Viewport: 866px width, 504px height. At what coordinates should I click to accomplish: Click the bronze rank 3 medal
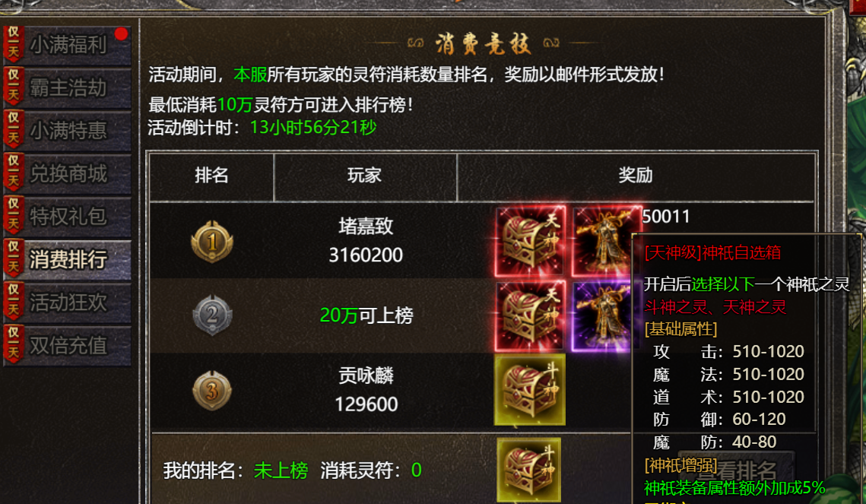click(x=212, y=390)
